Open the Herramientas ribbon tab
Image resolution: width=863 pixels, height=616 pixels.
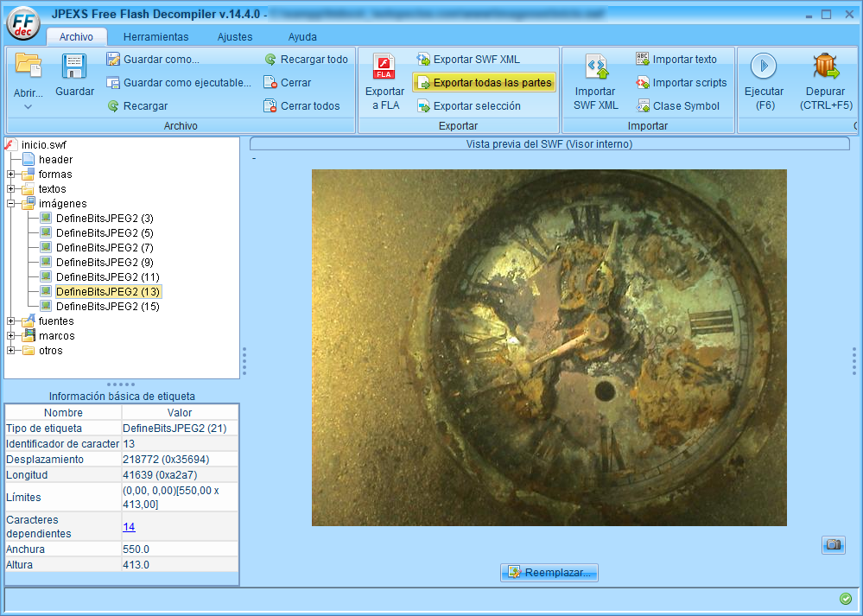[155, 37]
